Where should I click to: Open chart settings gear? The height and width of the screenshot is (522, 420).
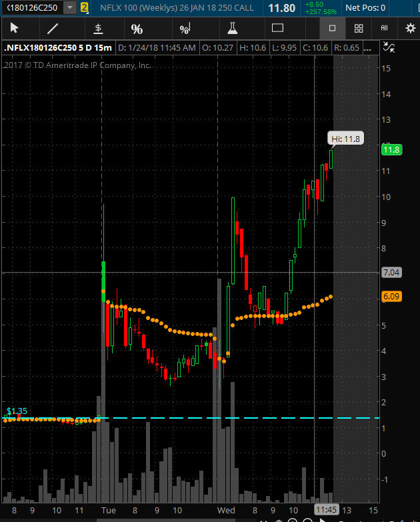(411, 28)
